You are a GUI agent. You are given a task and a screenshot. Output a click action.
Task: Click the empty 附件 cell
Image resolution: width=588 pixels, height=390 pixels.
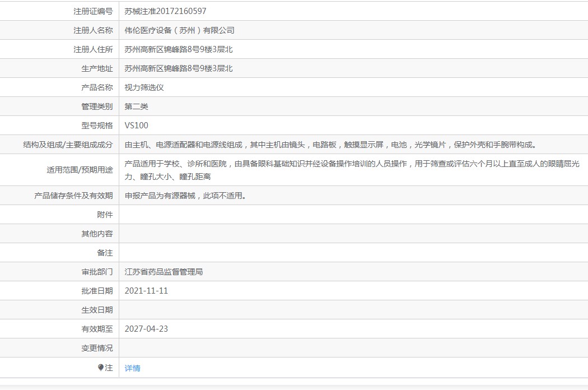point(353,215)
